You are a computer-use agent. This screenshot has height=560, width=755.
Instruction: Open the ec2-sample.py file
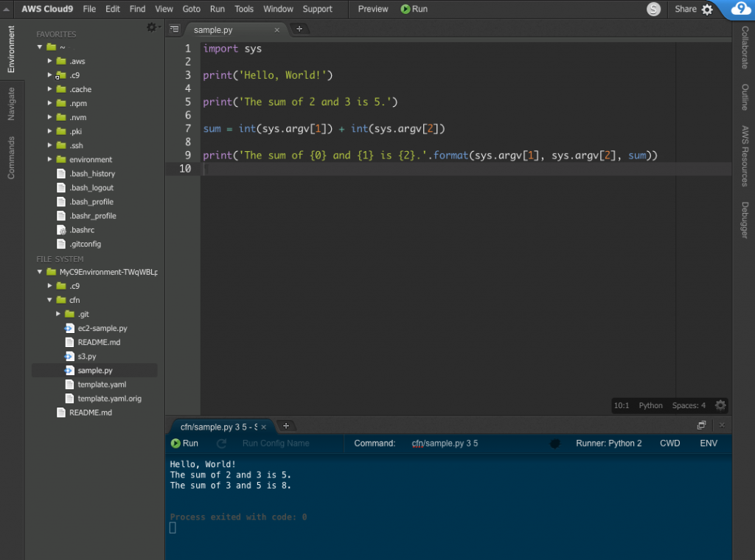click(102, 328)
